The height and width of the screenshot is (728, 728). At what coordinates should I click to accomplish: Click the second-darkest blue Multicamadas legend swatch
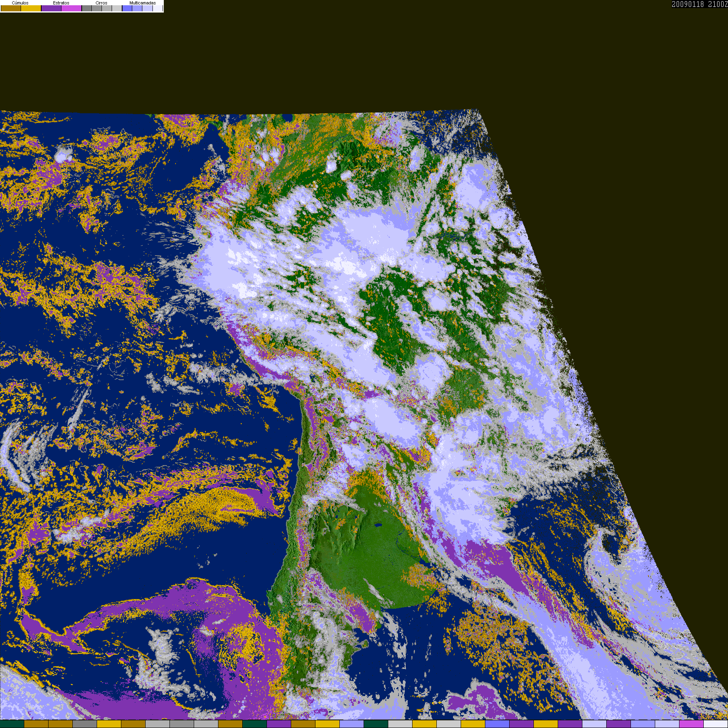[137, 8]
